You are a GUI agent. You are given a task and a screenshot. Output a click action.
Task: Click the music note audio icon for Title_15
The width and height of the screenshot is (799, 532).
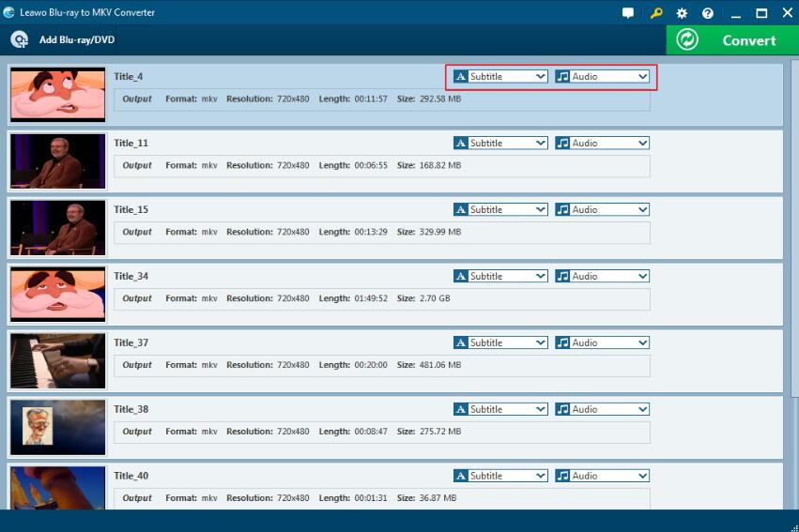[x=562, y=209]
